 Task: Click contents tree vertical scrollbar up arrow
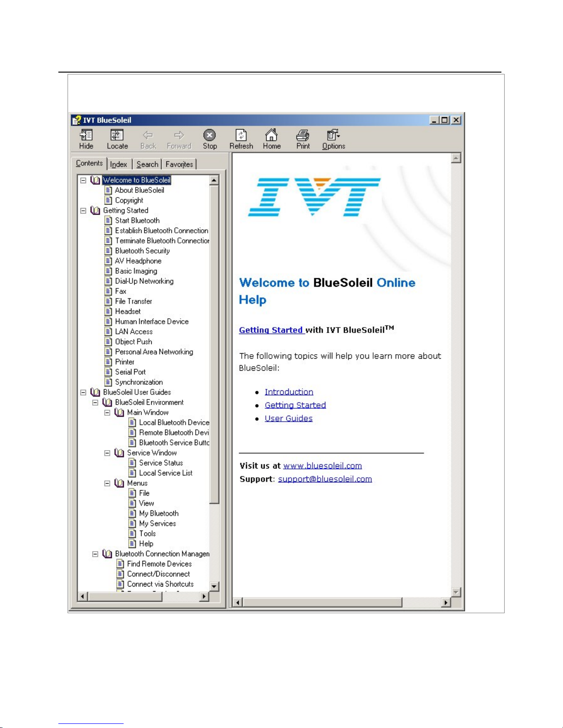(x=214, y=181)
